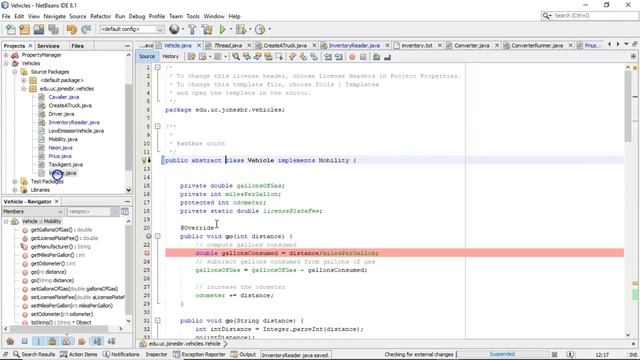
Task: Open the Debug menu
Action: pyautogui.click(x=137, y=16)
